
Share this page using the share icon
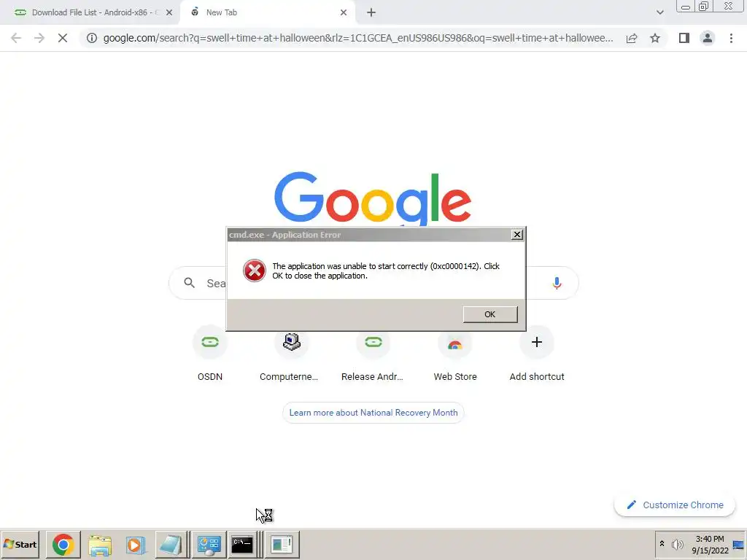tap(632, 38)
